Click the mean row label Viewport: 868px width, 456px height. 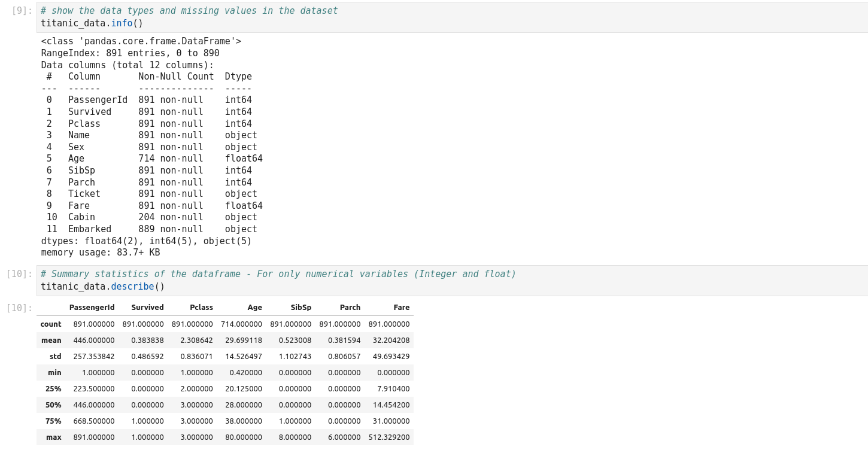(x=51, y=341)
